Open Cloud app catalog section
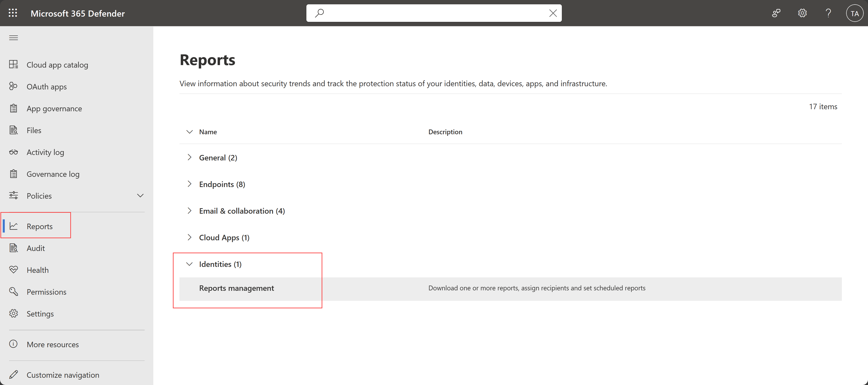 coord(58,64)
